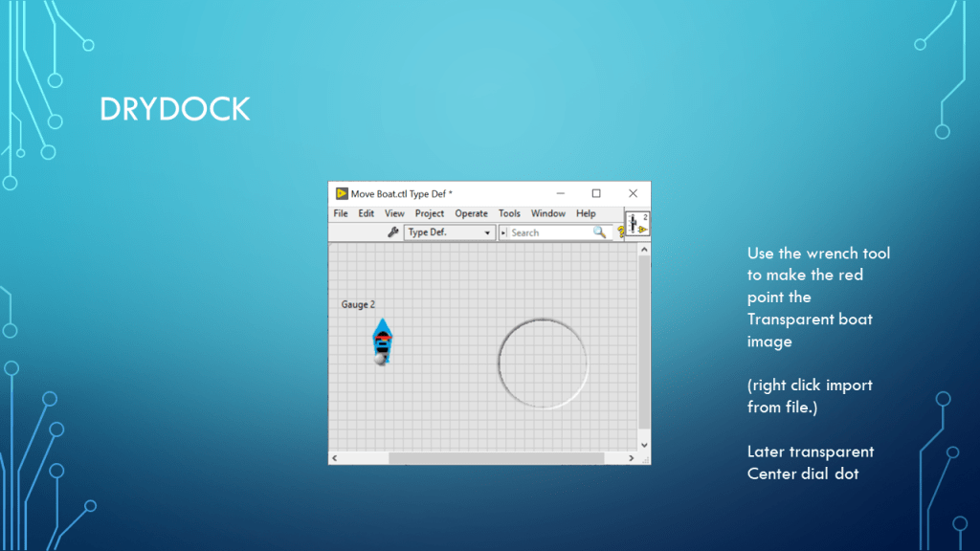Open the Tools menu

[509, 213]
